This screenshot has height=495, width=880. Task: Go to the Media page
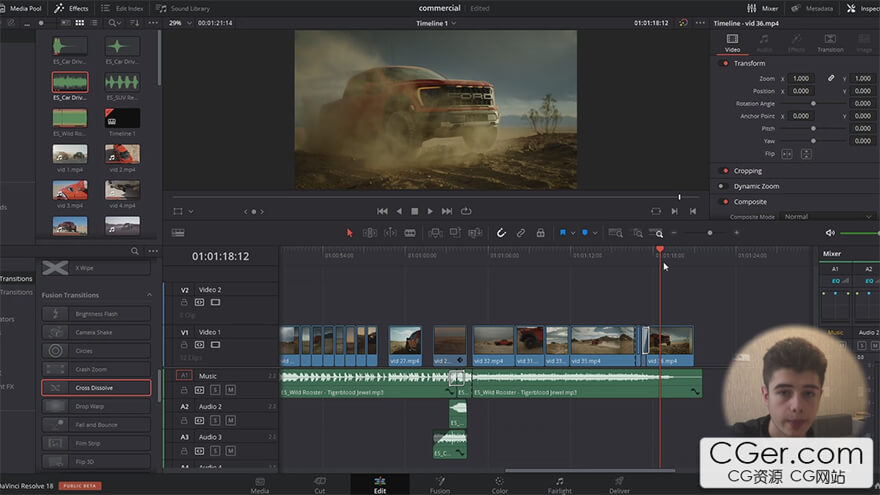[260, 485]
